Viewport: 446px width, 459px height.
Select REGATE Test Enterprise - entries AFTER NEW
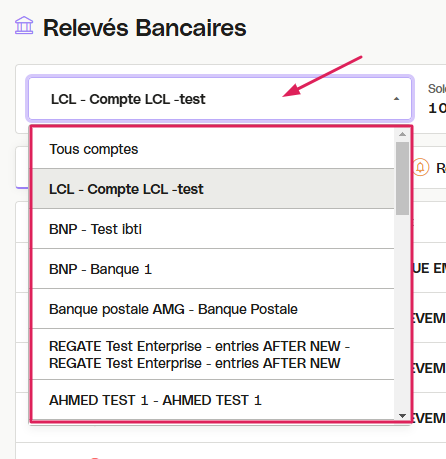(x=213, y=354)
